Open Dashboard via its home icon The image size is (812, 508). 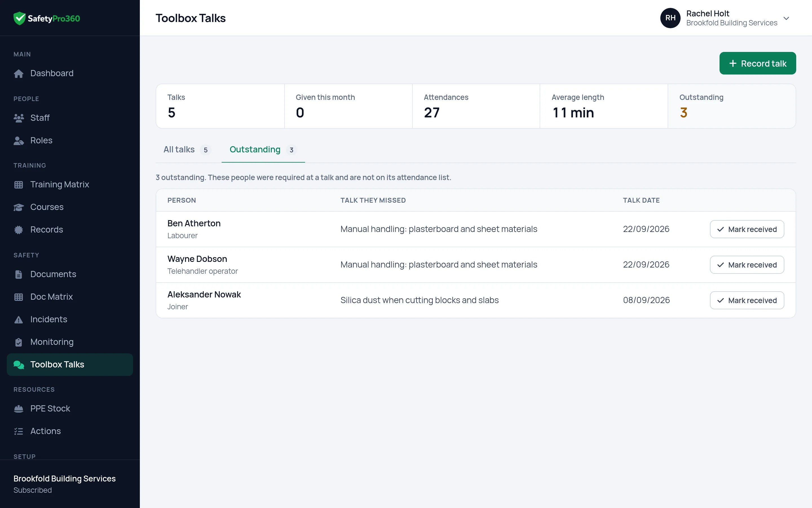[19, 74]
